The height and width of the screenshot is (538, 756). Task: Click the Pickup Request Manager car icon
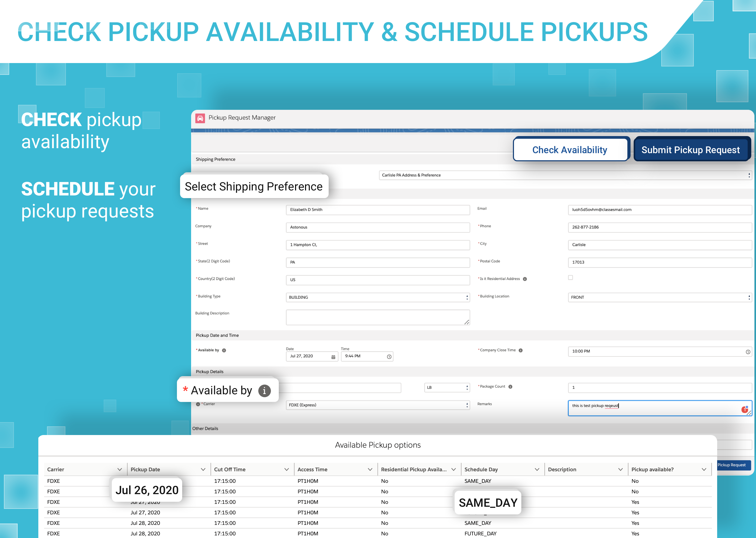tap(200, 118)
